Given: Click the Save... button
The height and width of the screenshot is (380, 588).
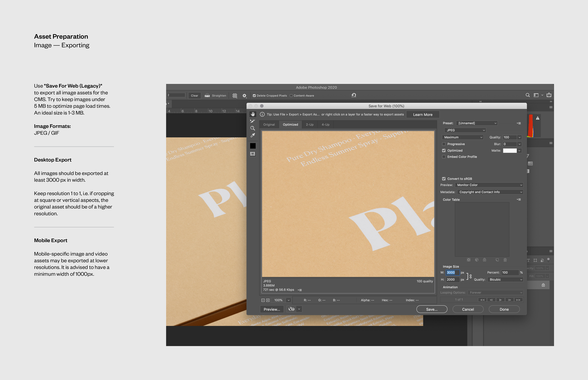Looking at the screenshot, I should click(x=432, y=310).
